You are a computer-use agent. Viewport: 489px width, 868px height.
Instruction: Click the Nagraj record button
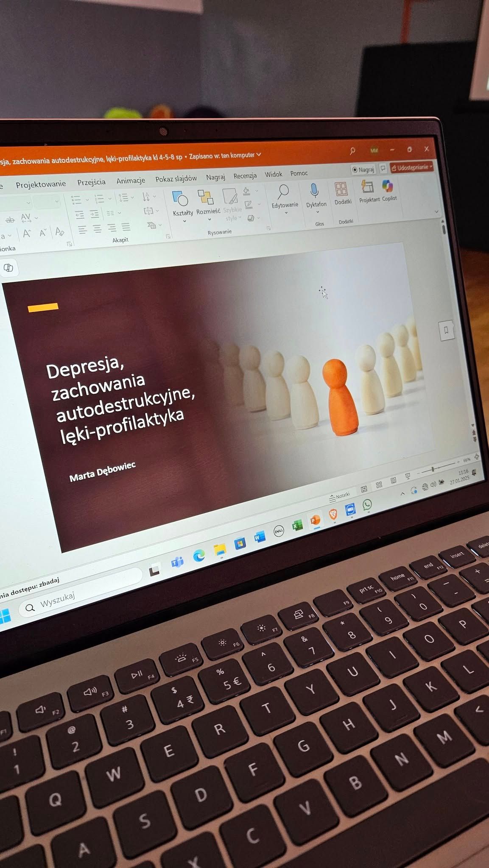click(363, 170)
